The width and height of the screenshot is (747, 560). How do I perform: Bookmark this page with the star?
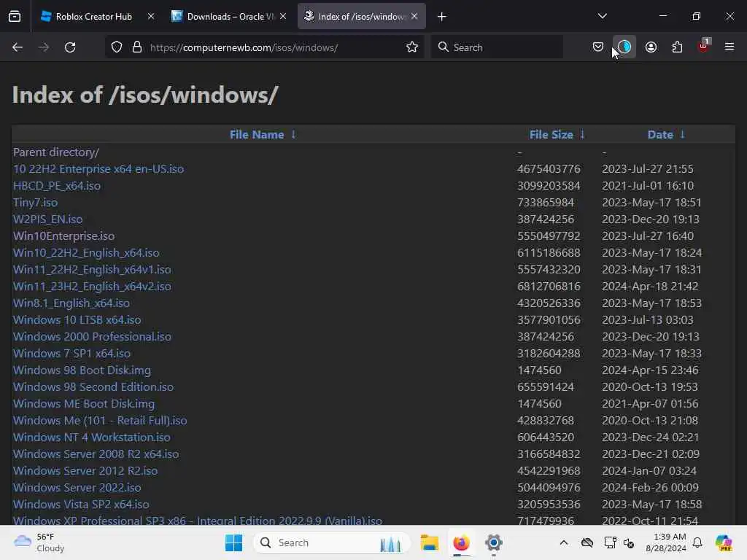point(412,47)
